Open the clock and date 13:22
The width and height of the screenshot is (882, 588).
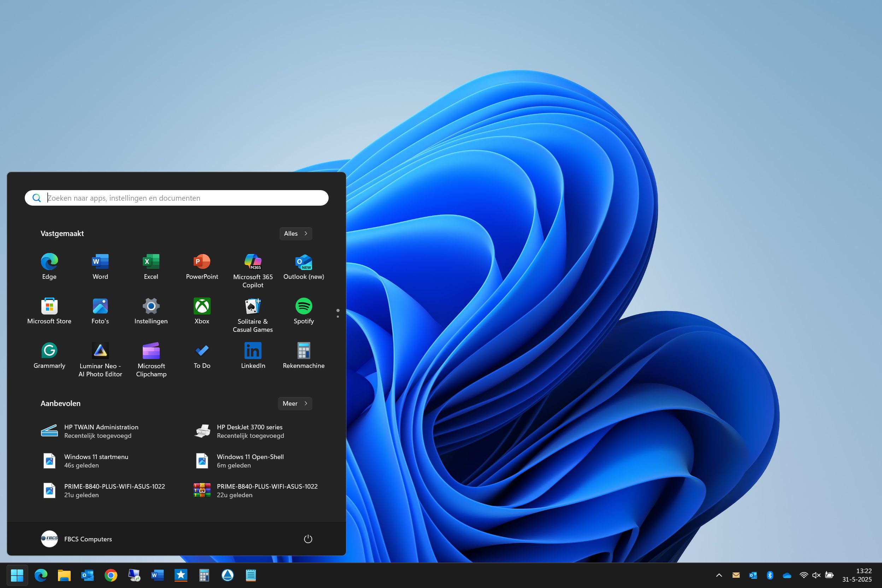857,575
